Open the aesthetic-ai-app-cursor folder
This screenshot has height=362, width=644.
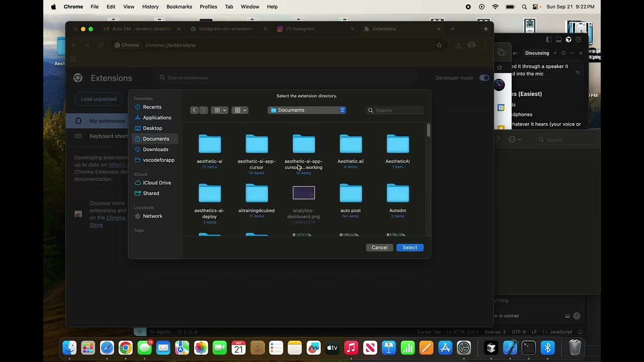point(257,144)
